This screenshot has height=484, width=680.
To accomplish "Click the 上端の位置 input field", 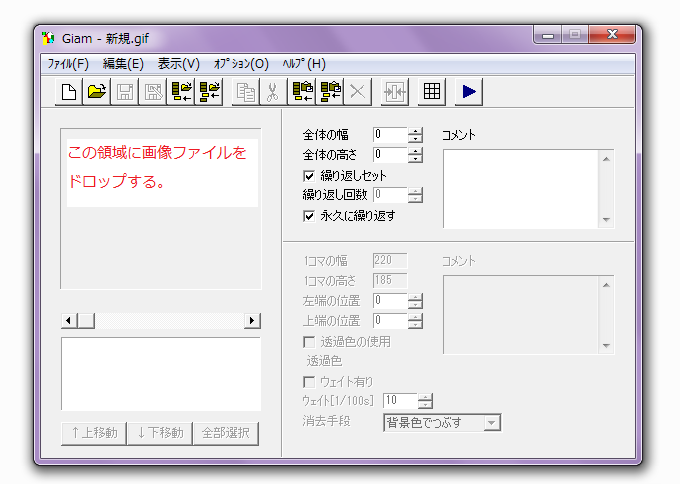I will 390,320.
